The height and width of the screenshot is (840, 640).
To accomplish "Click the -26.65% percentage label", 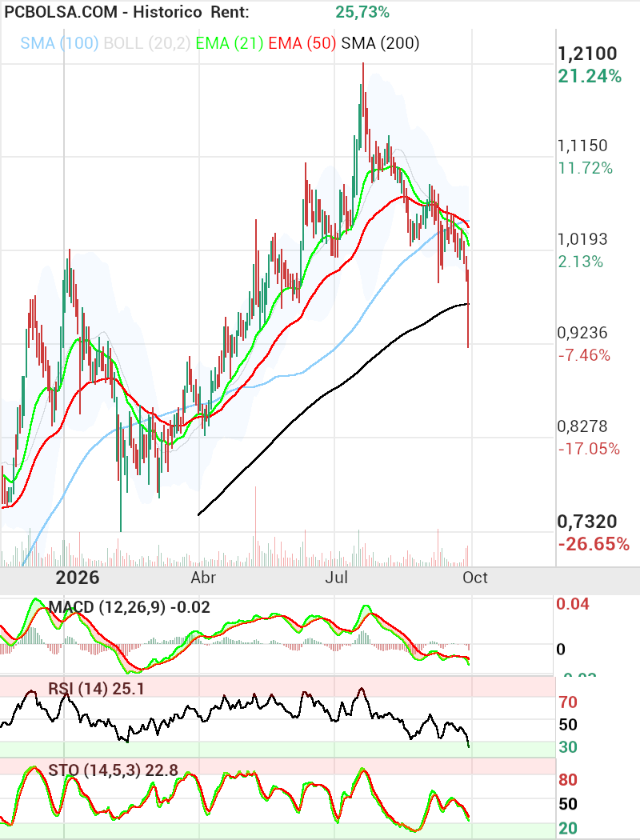I will 594,544.
